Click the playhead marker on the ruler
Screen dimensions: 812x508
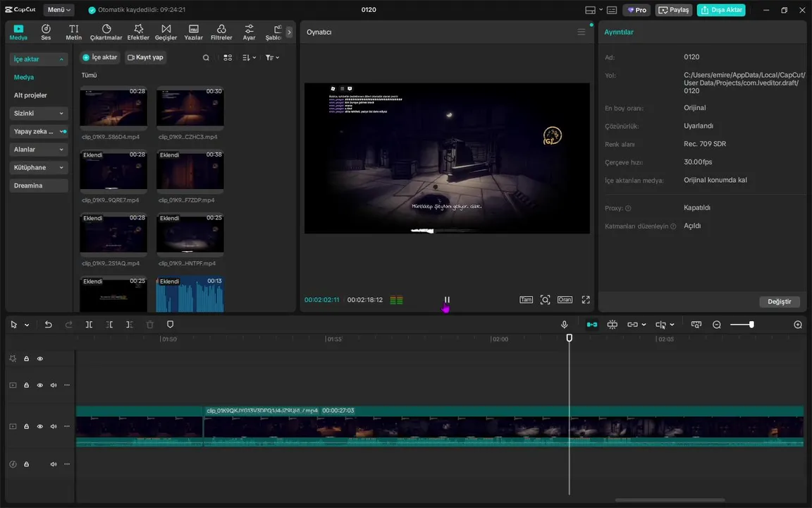[x=569, y=338]
